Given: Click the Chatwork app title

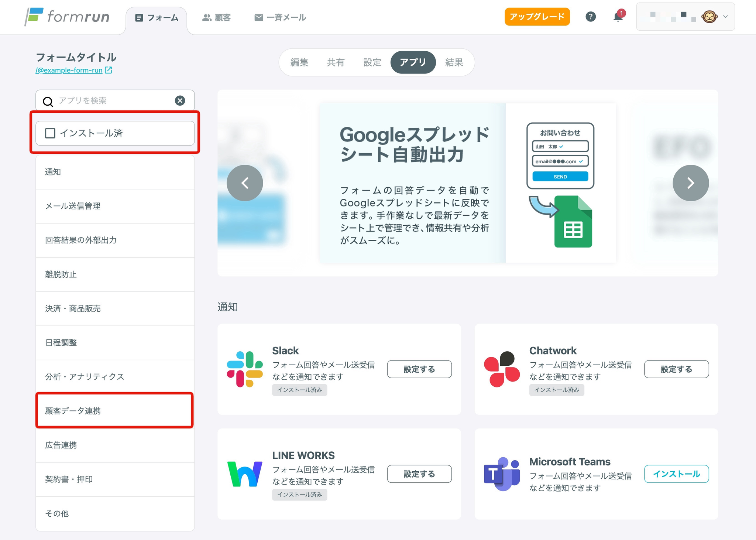Looking at the screenshot, I should click(x=553, y=351).
